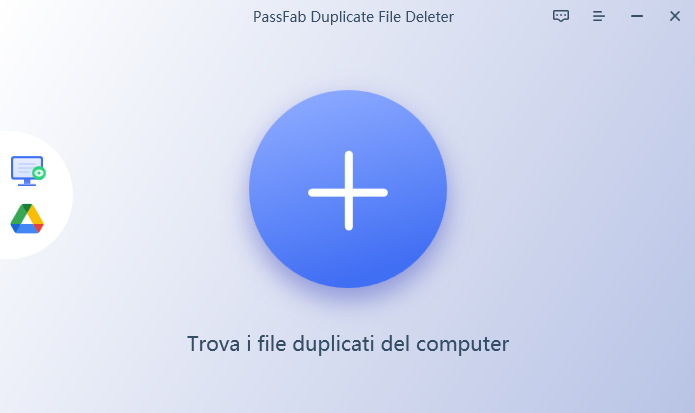Send feedback via the message icon

(561, 16)
